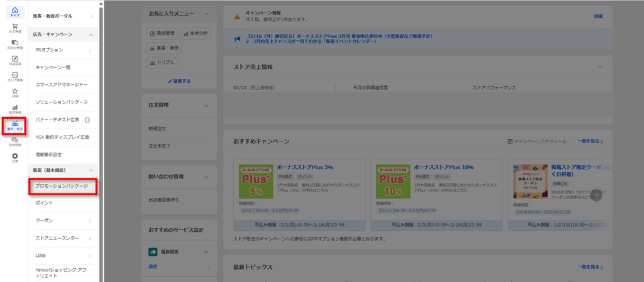
Task: Collapse the 注文管理 panel
Action: tap(206, 106)
